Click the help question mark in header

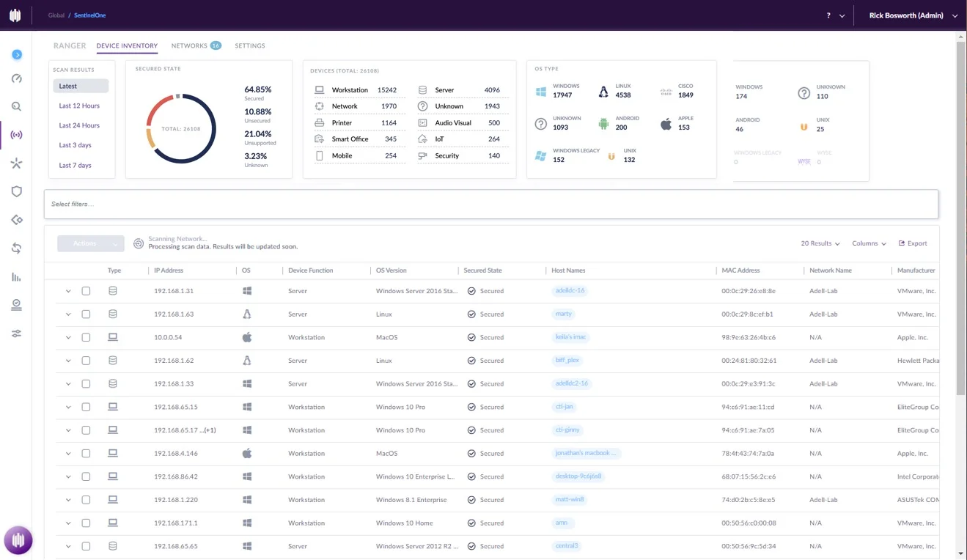click(x=828, y=15)
